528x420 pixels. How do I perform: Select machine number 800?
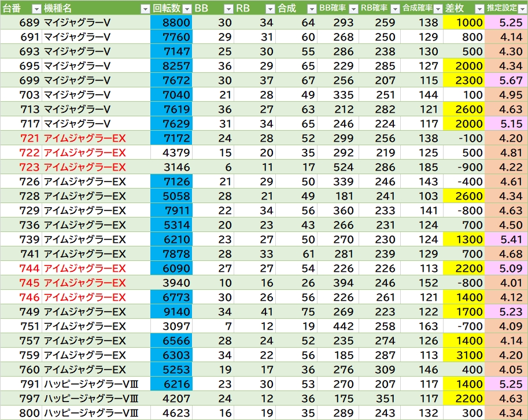(21, 413)
